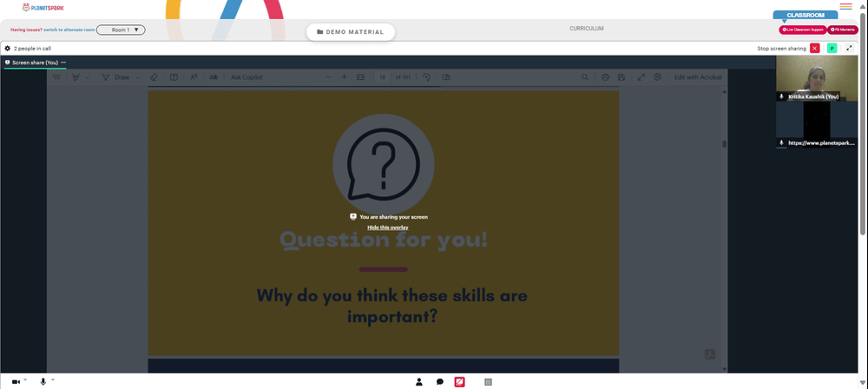Click Stop screen sharing label
Image resolution: width=868 pixels, height=389 pixels.
coord(782,49)
